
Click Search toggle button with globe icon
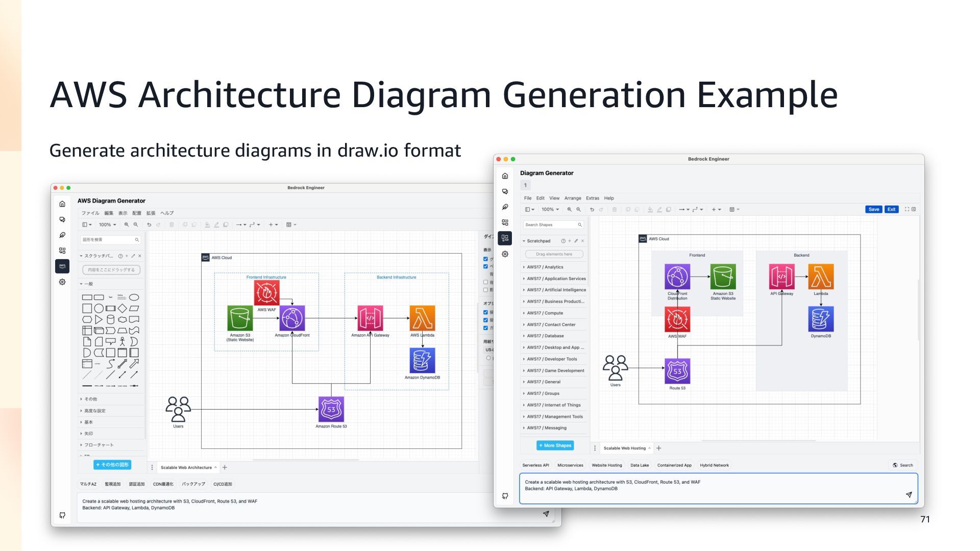[x=903, y=465]
